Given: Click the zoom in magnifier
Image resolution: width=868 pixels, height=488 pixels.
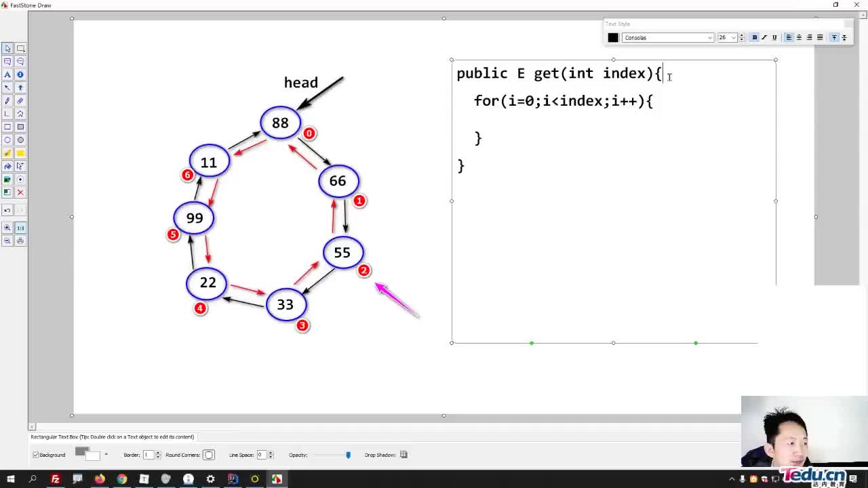Looking at the screenshot, I should click(x=7, y=228).
